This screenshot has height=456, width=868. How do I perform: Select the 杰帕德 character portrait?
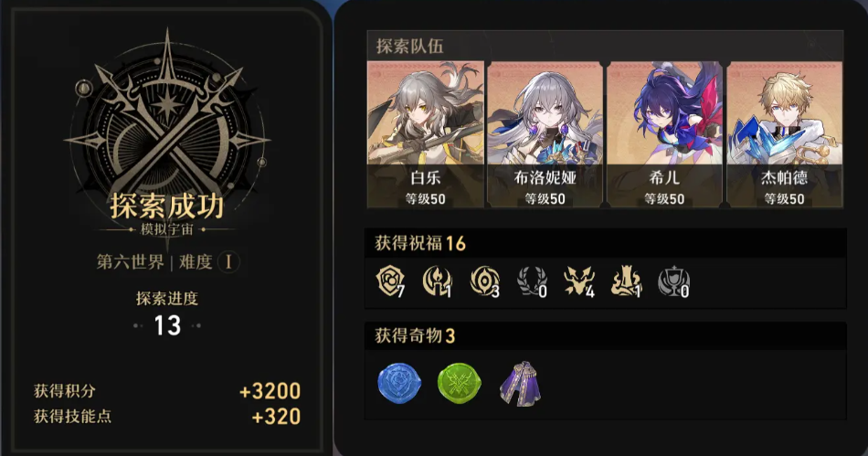(785, 134)
